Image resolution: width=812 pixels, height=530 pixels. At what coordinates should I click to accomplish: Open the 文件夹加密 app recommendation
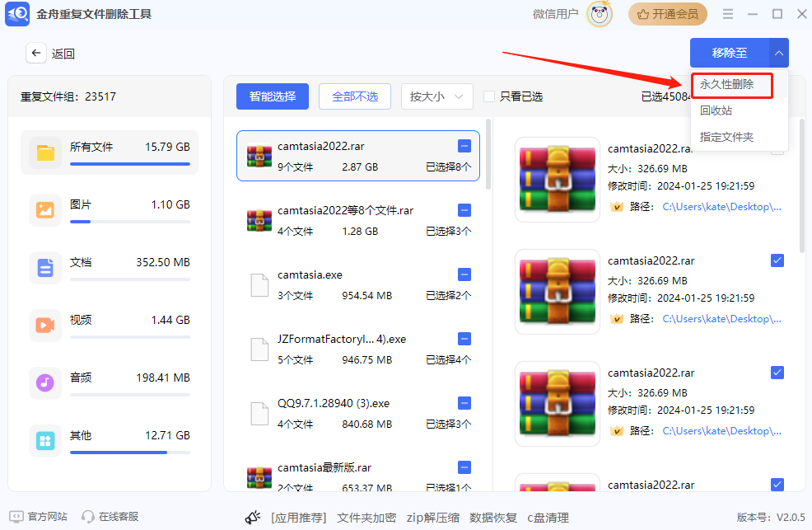pos(366,518)
